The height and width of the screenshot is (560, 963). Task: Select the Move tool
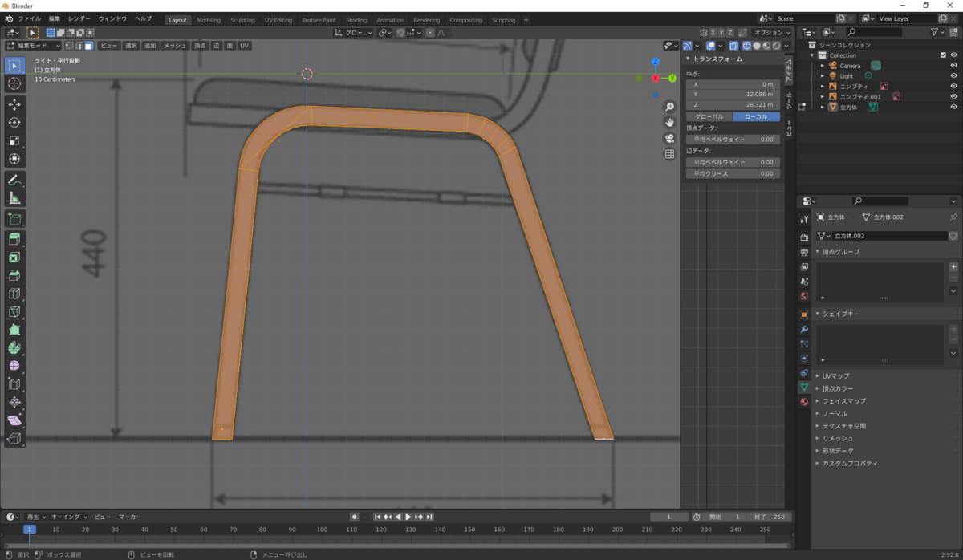[x=14, y=104]
